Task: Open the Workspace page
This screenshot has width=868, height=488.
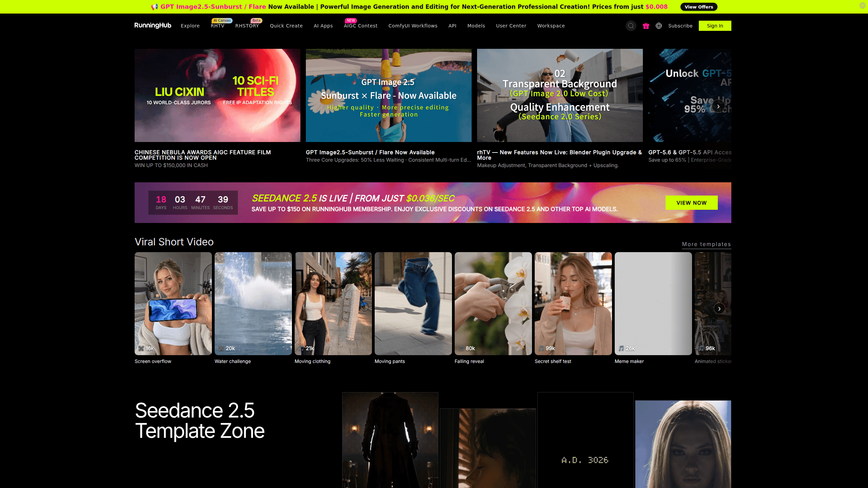Action: [x=551, y=26]
